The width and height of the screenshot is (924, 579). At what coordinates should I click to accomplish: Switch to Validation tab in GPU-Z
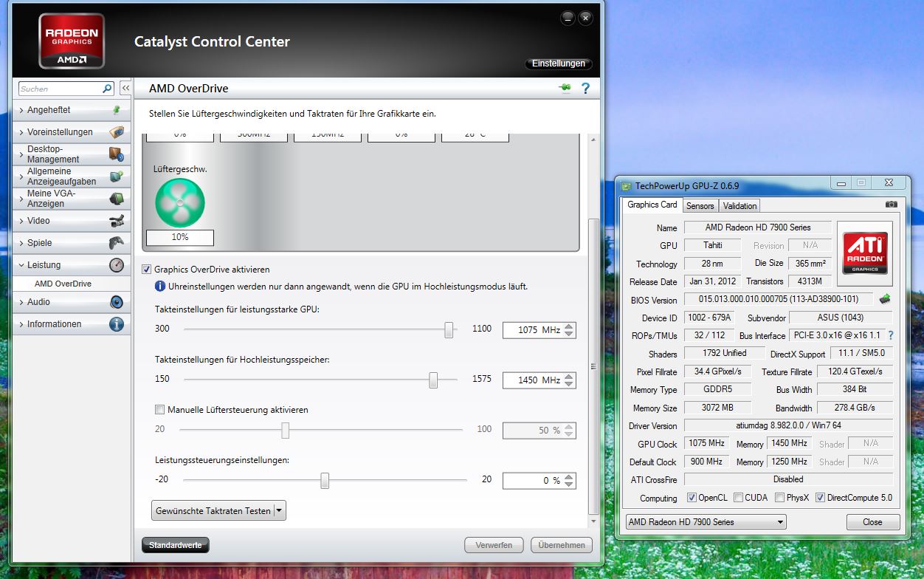tap(739, 206)
